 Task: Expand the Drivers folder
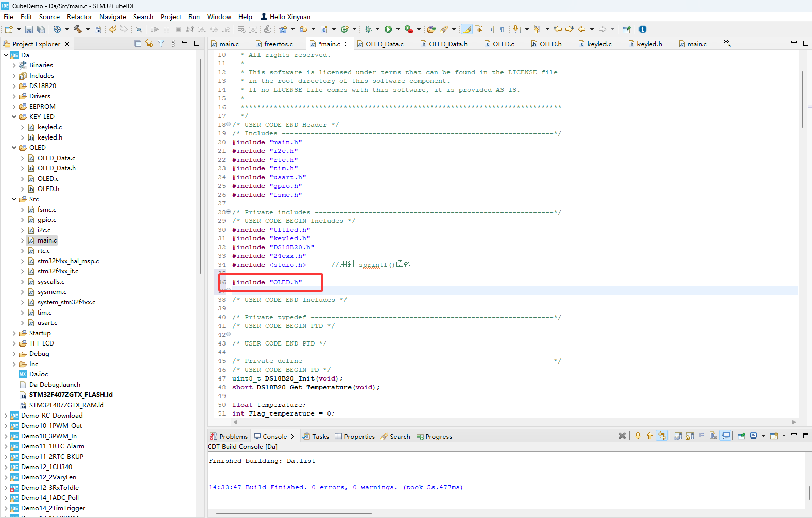pyautogui.click(x=14, y=96)
